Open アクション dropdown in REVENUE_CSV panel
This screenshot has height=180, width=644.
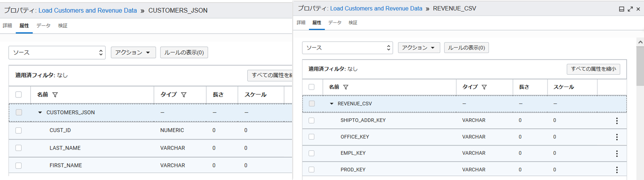coord(418,48)
